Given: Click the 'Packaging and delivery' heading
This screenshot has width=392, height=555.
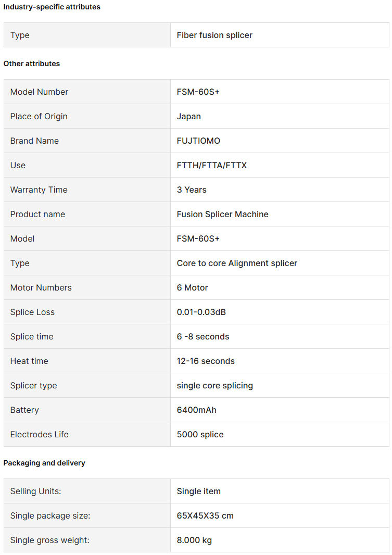Looking at the screenshot, I should [x=44, y=463].
